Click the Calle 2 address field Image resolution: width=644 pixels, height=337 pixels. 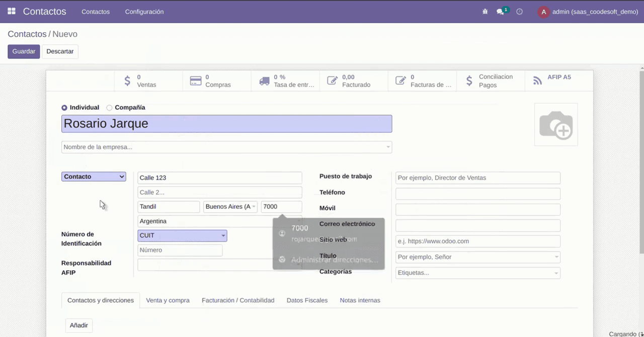pyautogui.click(x=220, y=192)
